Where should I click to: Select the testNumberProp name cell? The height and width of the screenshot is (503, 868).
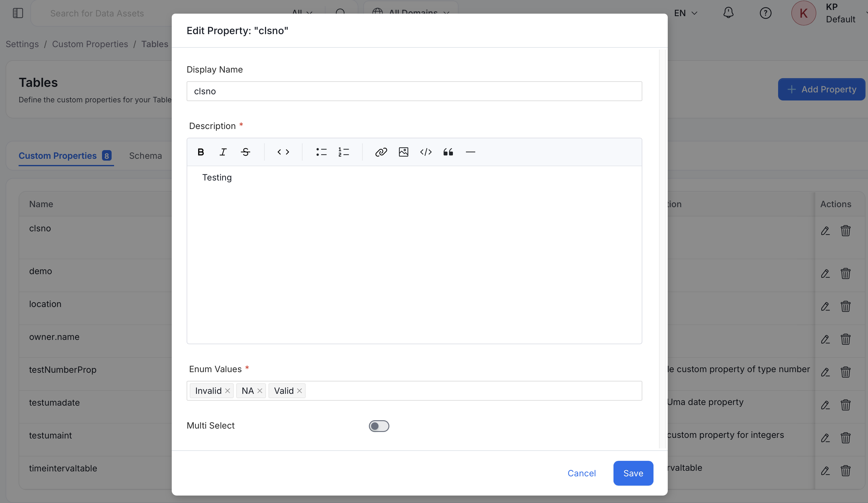click(x=63, y=370)
